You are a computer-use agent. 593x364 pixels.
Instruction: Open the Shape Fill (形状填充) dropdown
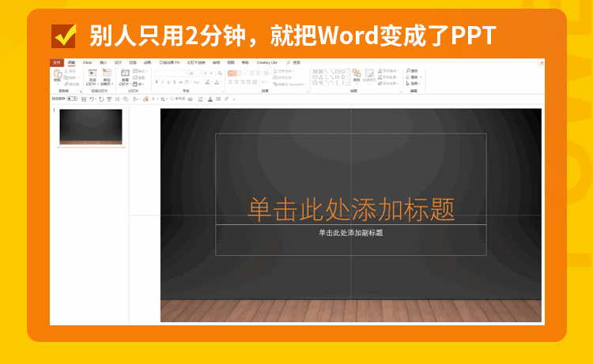click(388, 71)
